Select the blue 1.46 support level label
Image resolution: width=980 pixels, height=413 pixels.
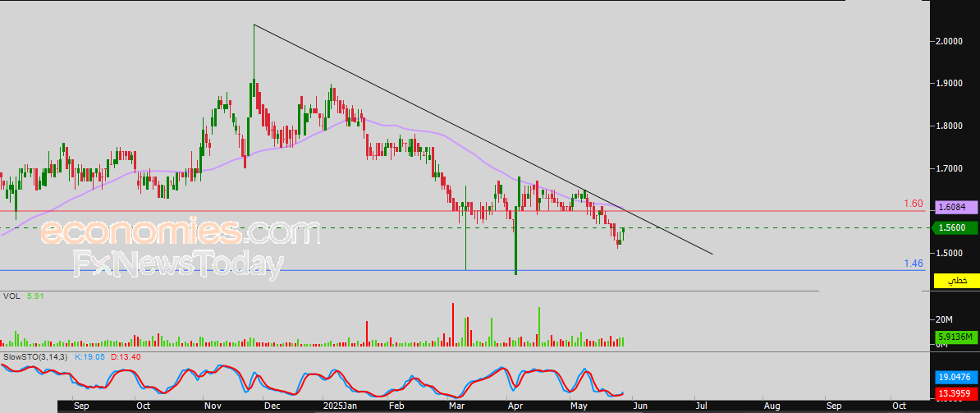914,264
